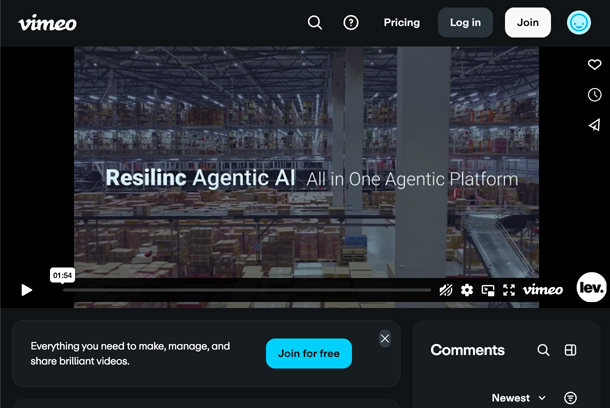Open the smiley profile avatar
Viewport: 610px width, 408px height.
click(579, 23)
